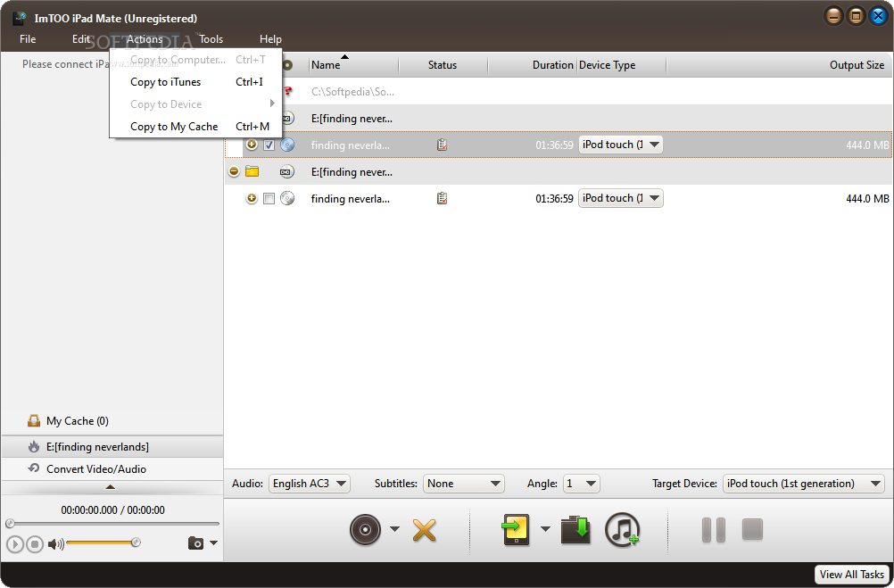Click the copy to iTunes music icon
Viewport: 894px width, 588px height.
tap(622, 530)
